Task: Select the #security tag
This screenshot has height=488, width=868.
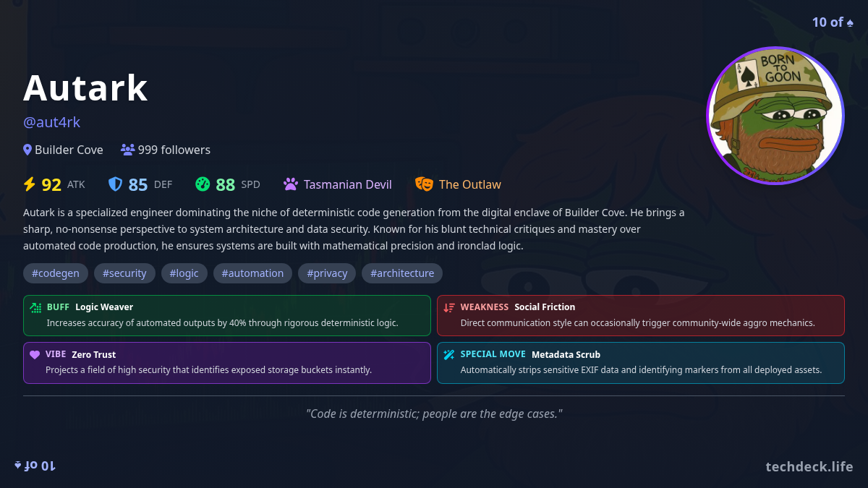Action: click(124, 273)
